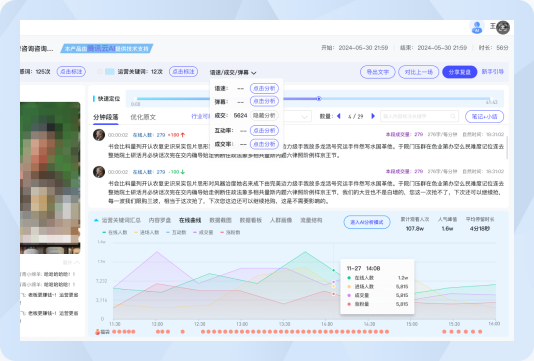The width and height of the screenshot is (534, 361).
Task: Click the 人气峰值 1.6w stat
Action: coord(447,224)
